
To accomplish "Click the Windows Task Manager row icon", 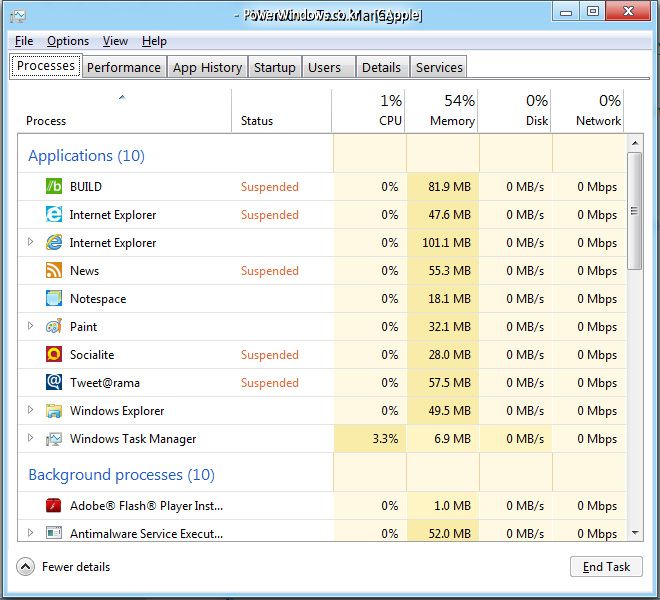I will pos(54,439).
